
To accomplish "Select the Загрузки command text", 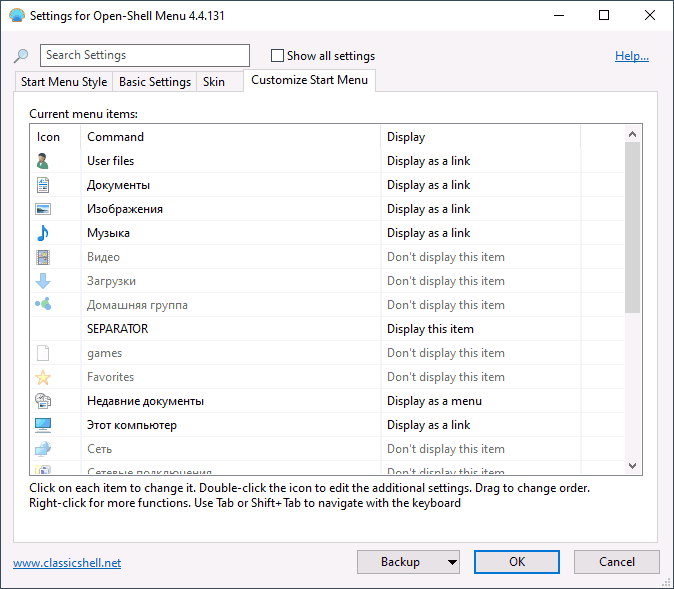I will click(111, 281).
